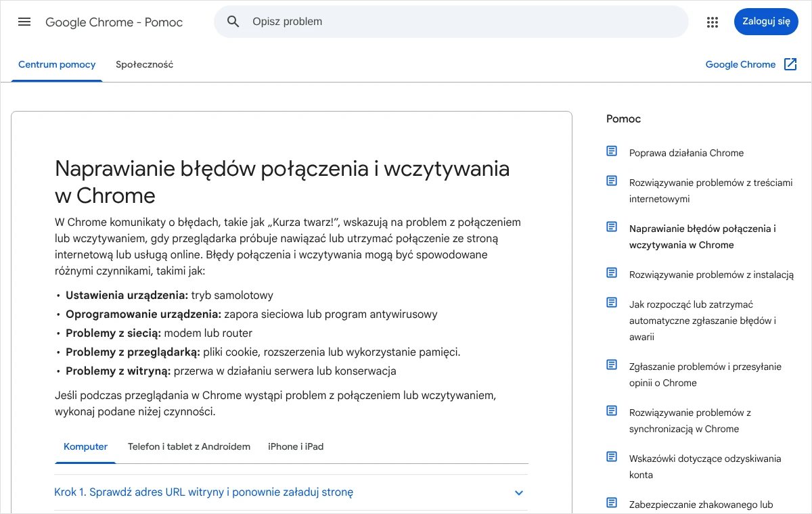
Task: Click the Oprogramowanie urządzenia bullet text
Action: (x=252, y=314)
